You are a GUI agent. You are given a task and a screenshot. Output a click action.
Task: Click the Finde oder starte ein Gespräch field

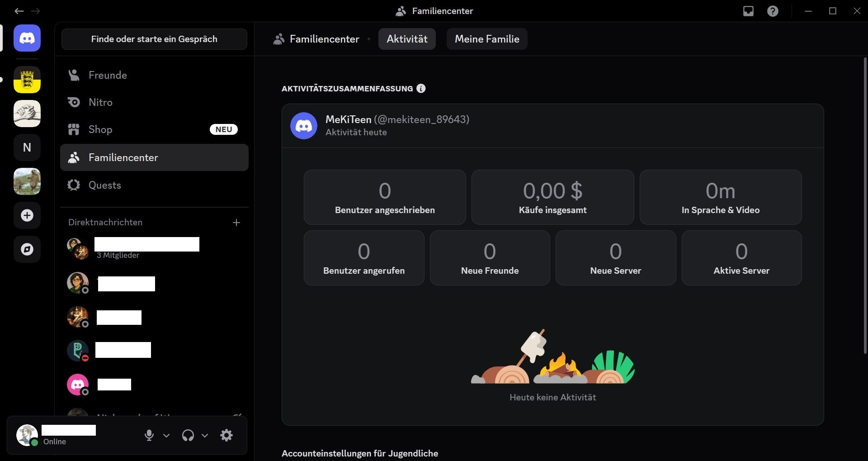click(x=154, y=39)
